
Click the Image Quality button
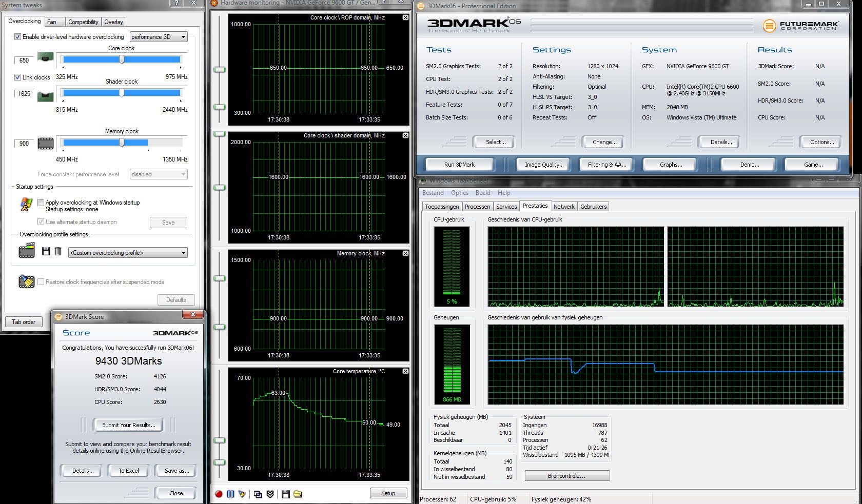pos(544,165)
